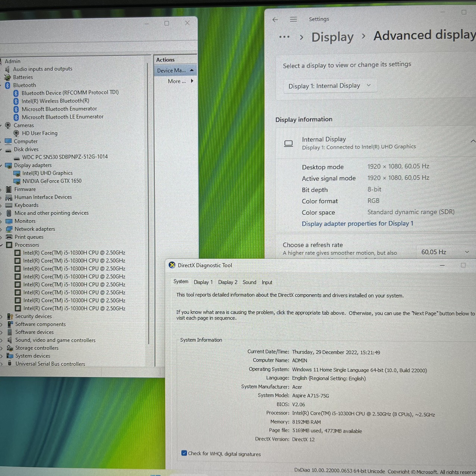Click the 'DirectX 12' version value
Image resolution: width=476 pixels, height=476 pixels.
[x=303, y=439]
